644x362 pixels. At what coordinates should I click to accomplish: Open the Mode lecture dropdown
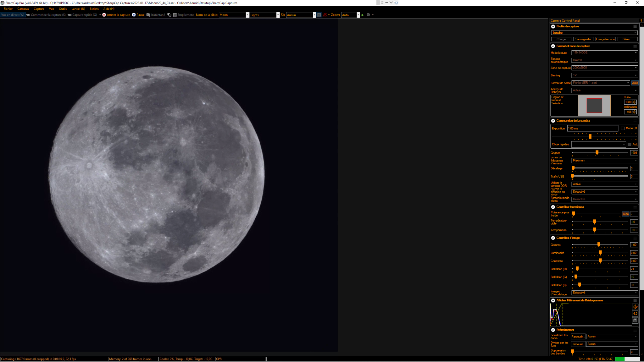tap(604, 53)
